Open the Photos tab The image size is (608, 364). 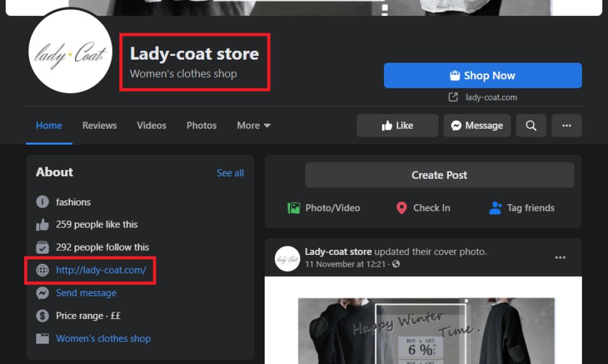(201, 125)
